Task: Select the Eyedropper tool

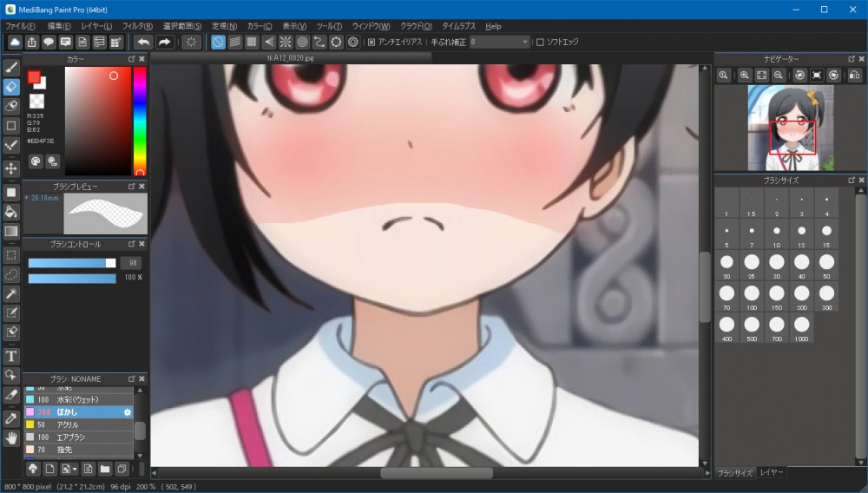Action: tap(11, 419)
